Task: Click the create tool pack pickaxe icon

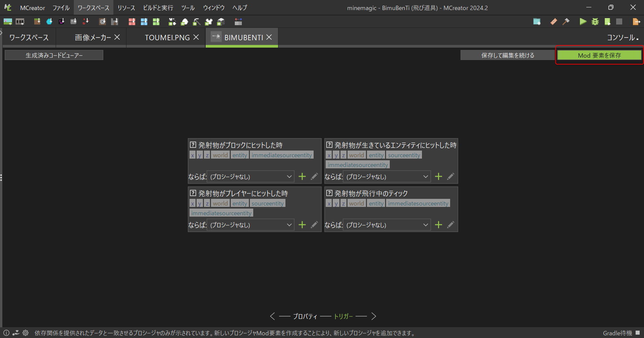Action: (x=197, y=22)
